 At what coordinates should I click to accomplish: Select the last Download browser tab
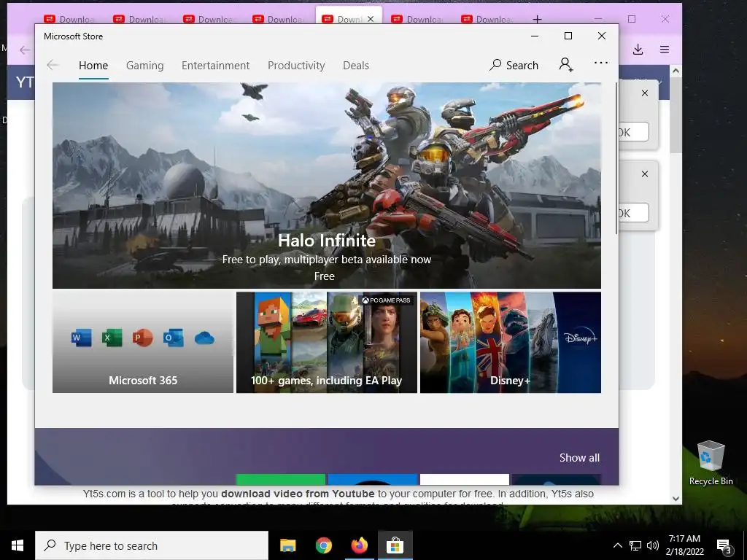pyautogui.click(x=487, y=19)
